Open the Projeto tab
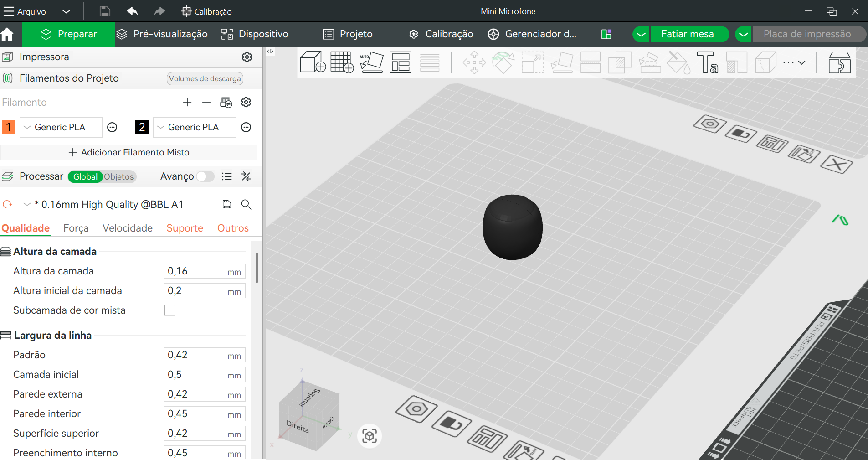Viewport: 868px width, 460px height. pos(348,34)
